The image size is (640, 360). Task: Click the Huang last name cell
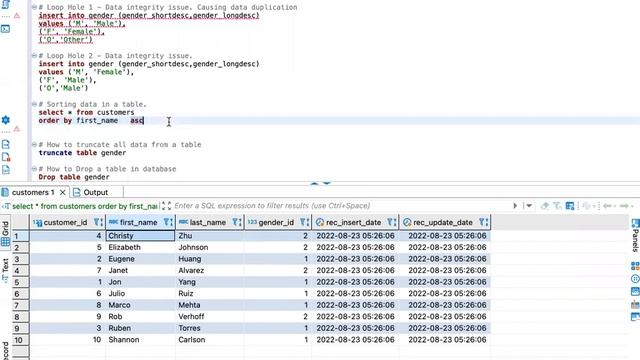pos(210,259)
